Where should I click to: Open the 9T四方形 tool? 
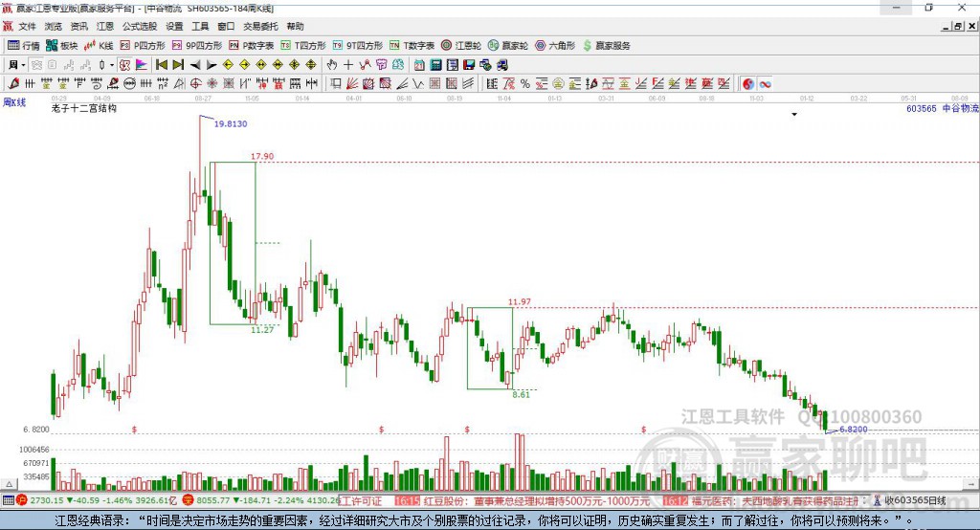358,46
